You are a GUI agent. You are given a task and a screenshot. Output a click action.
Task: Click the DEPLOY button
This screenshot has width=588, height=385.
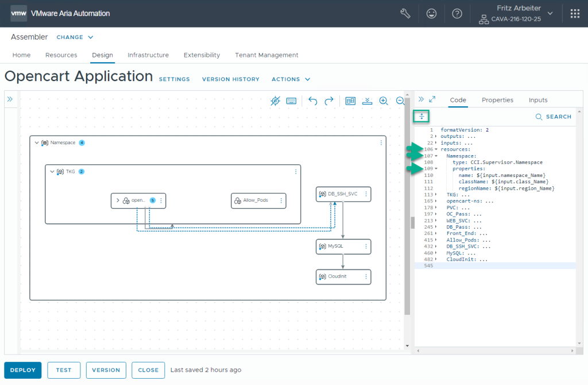[23, 370]
